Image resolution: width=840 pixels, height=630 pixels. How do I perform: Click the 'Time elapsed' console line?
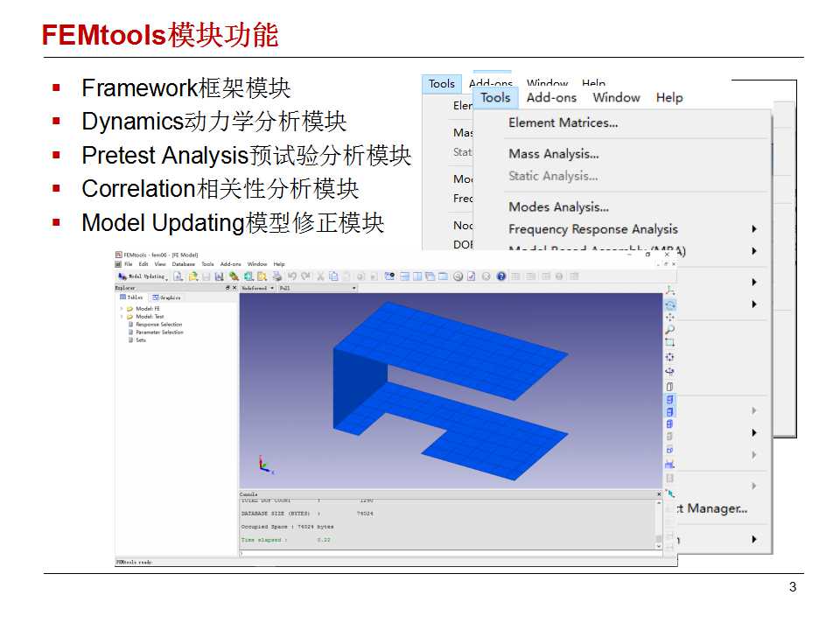pos(285,540)
